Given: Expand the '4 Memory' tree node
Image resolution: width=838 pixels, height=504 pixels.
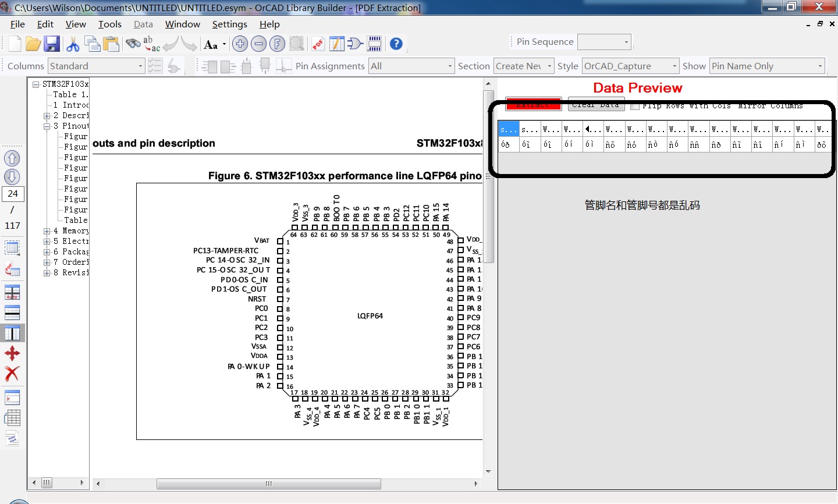Looking at the screenshot, I should point(47,230).
